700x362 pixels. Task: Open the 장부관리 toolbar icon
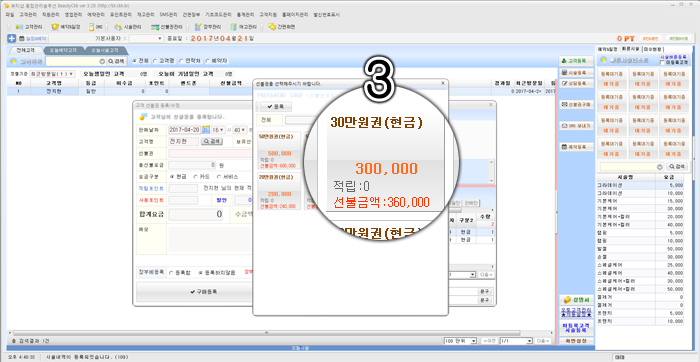[x=198, y=27]
